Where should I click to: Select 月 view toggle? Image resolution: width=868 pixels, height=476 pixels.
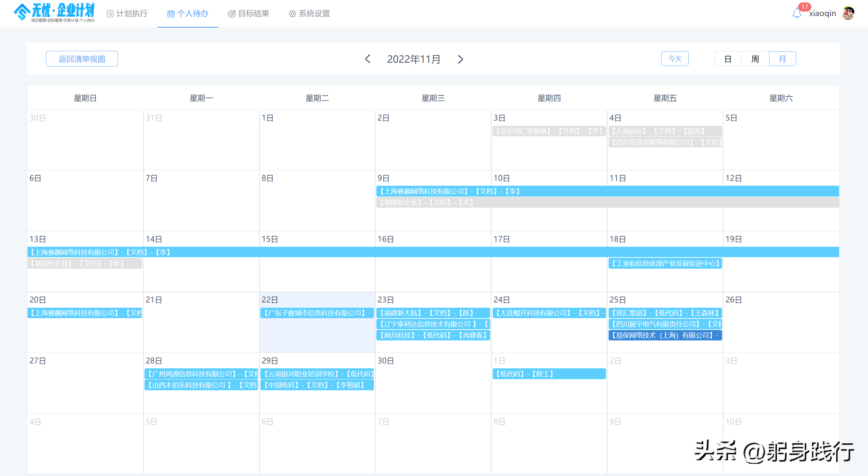point(782,59)
